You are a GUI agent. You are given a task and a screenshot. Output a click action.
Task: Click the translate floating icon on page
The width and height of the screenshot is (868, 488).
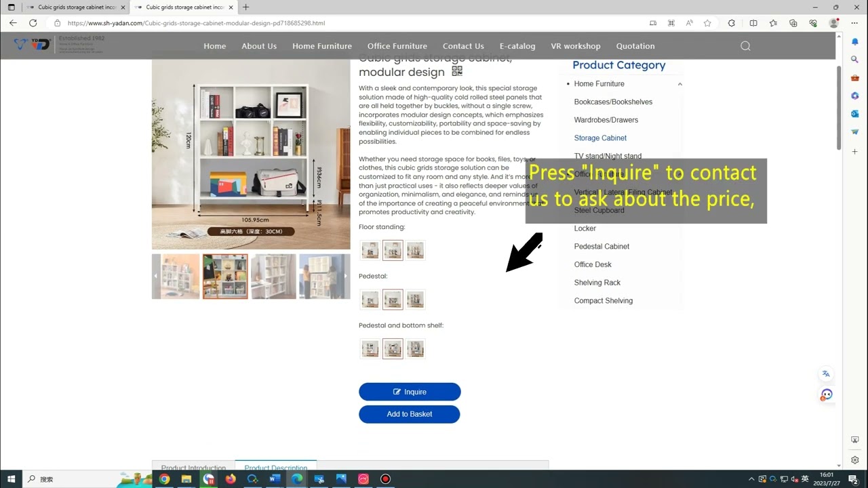pyautogui.click(x=826, y=373)
